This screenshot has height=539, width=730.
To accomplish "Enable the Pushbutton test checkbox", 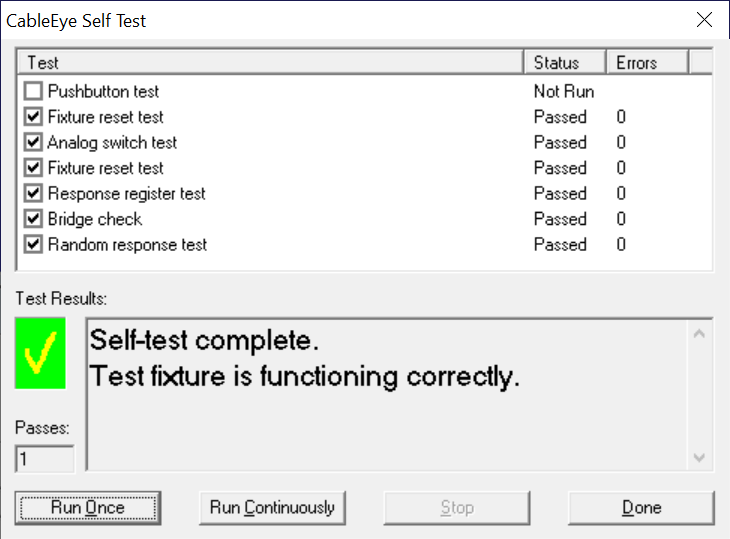I will coord(33,91).
